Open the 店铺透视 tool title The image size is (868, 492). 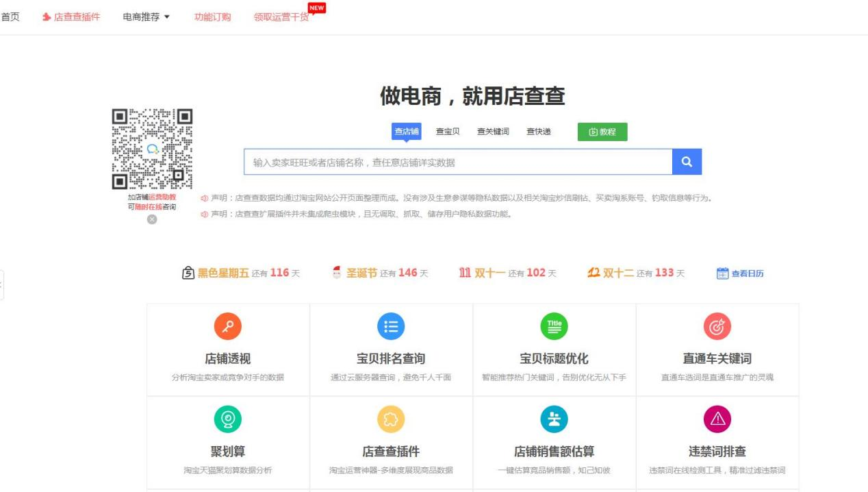coord(228,358)
